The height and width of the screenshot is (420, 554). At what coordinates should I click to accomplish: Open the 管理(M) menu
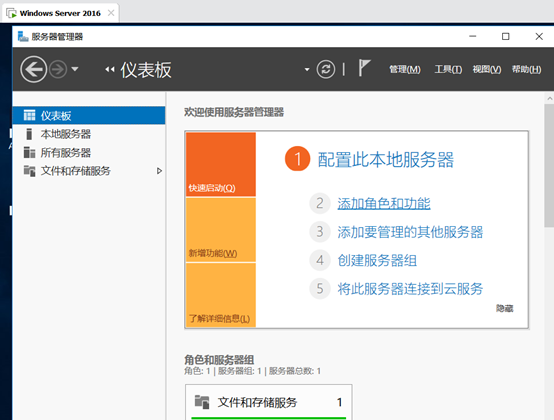point(405,69)
